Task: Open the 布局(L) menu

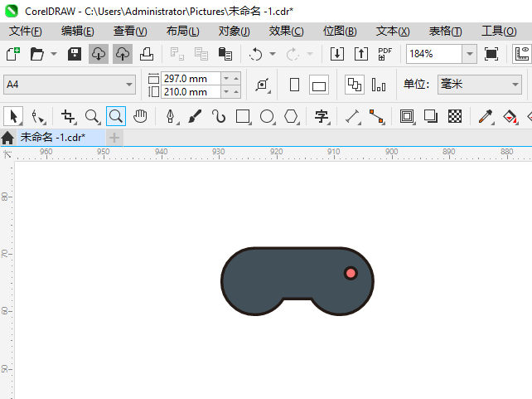Action: click(x=183, y=32)
